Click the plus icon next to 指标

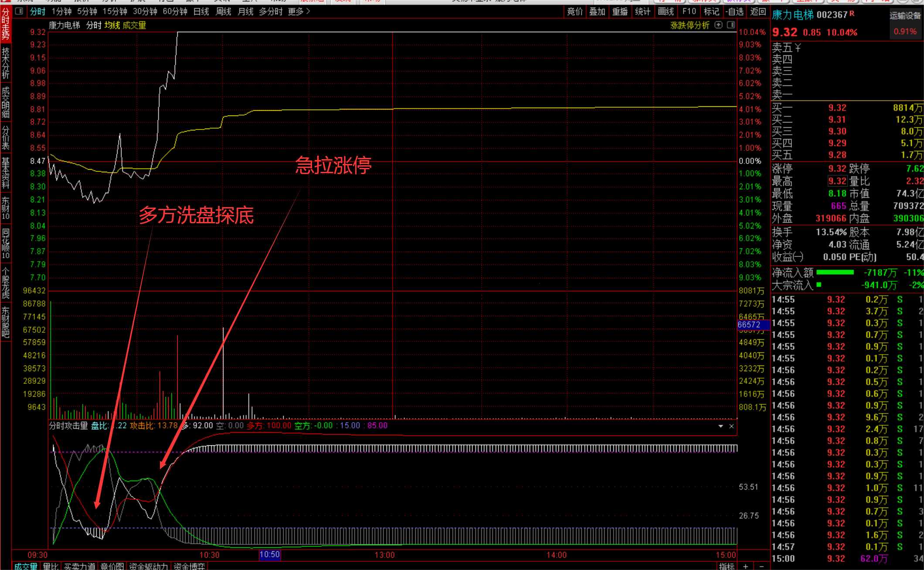point(746,566)
